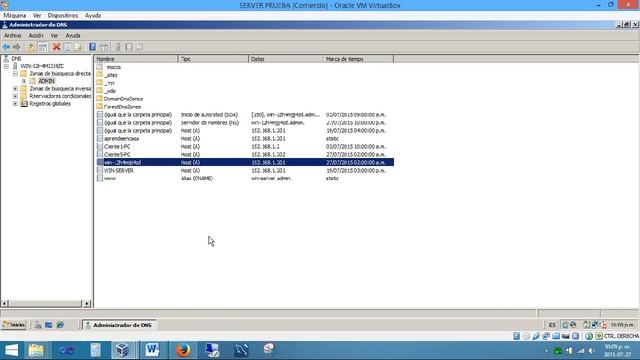Open Acción menu in DNS Manager
Viewport: 640px width, 360px height.
[36, 36]
